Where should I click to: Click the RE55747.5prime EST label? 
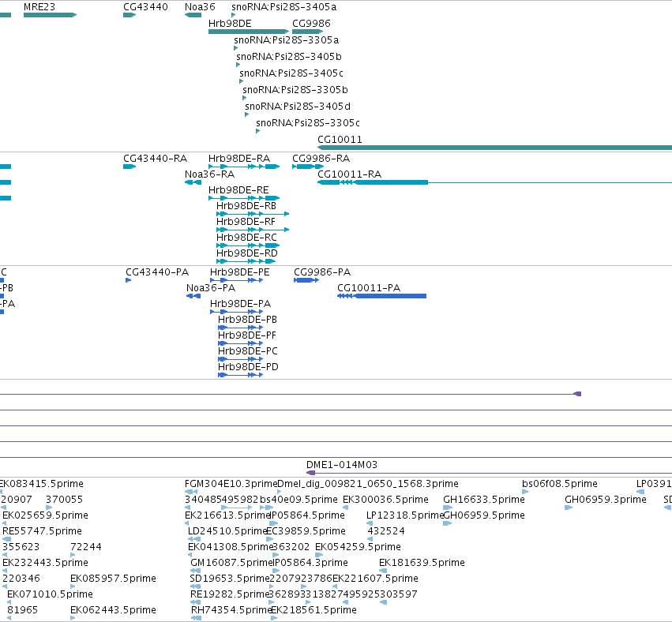(x=42, y=531)
